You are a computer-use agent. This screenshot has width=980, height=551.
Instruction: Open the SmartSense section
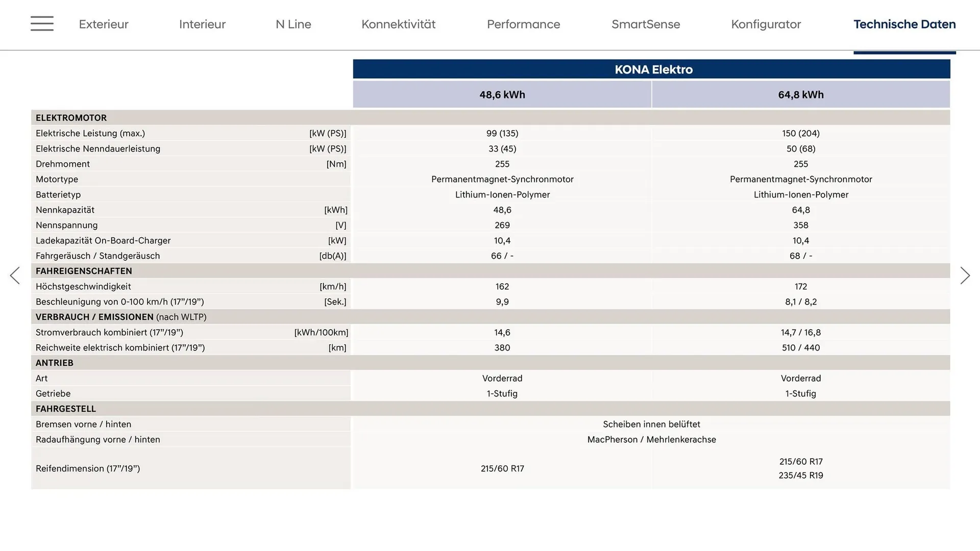tap(646, 24)
